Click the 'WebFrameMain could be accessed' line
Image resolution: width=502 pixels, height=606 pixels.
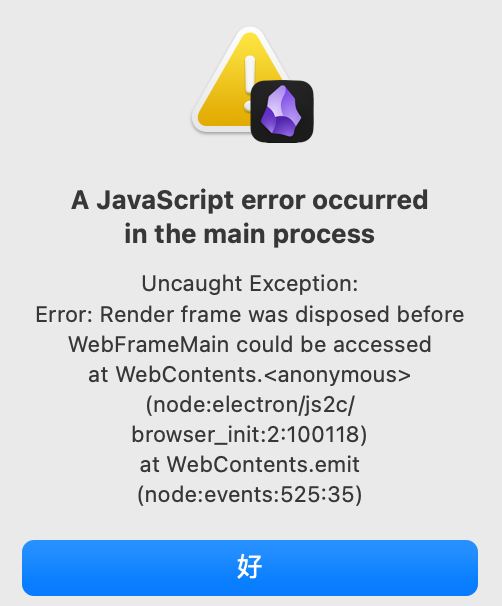(250, 344)
